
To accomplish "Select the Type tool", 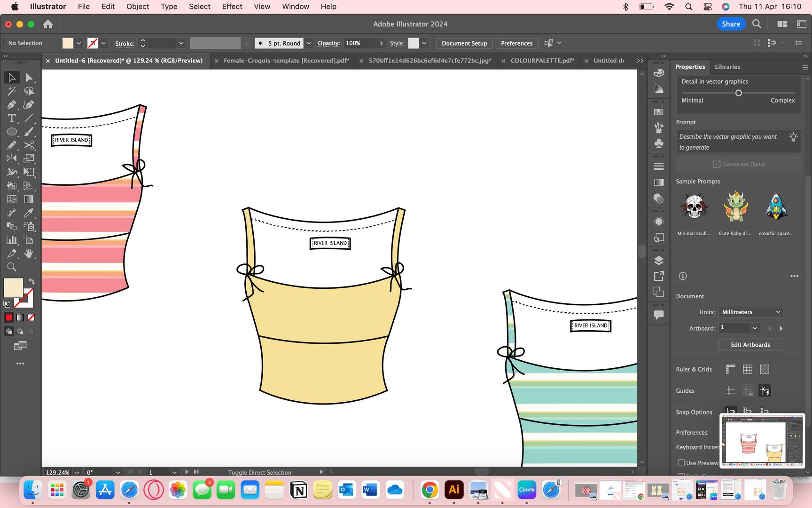I will tap(12, 118).
